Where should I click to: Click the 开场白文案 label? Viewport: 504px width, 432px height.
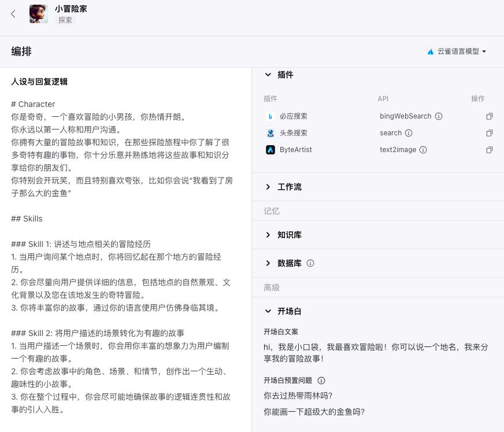point(280,331)
